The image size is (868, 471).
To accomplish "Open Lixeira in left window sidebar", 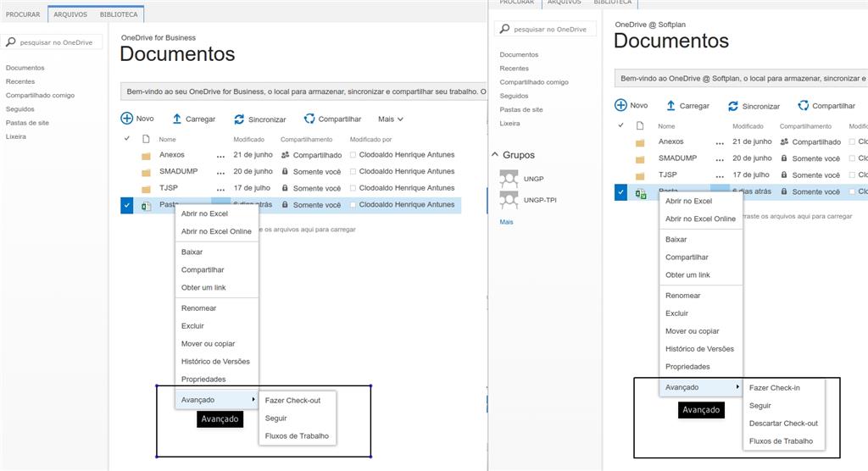I will (x=15, y=136).
